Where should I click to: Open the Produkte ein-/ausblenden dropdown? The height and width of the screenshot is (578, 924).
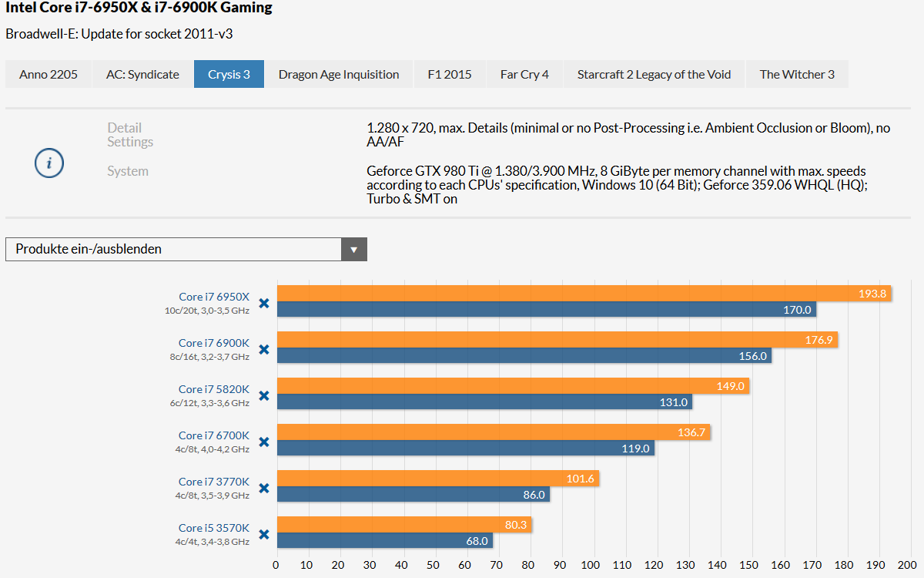point(186,249)
